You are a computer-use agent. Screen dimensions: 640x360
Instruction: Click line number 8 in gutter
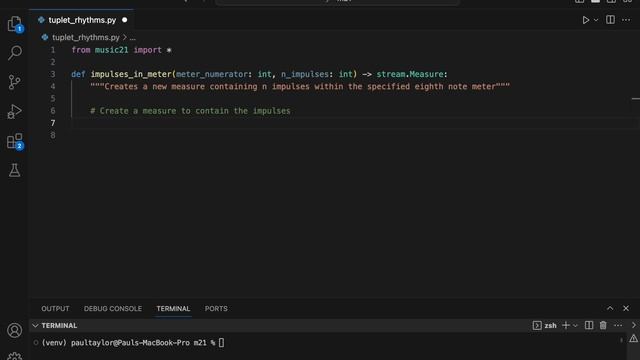click(53, 135)
